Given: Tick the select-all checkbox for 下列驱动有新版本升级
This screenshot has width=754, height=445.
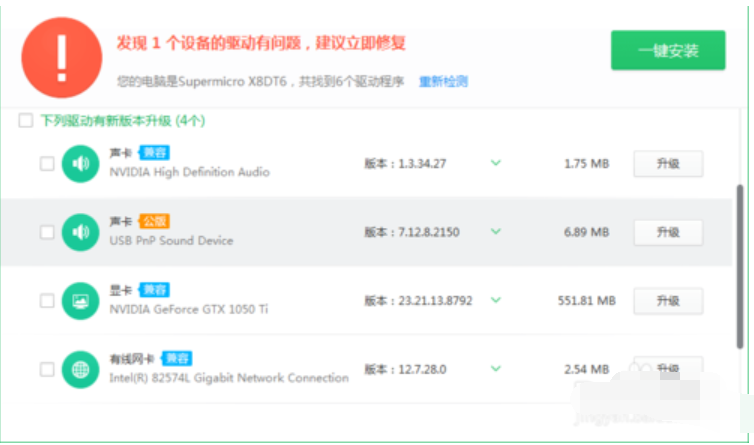Looking at the screenshot, I should click(x=26, y=121).
